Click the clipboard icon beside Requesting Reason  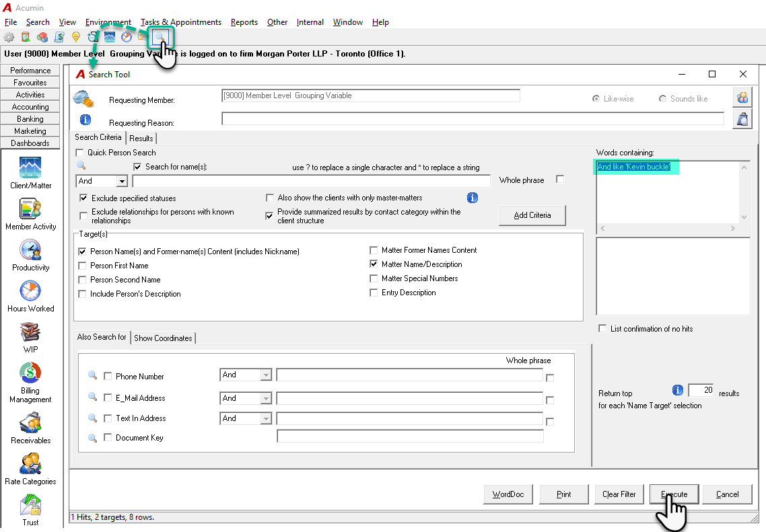[x=742, y=119]
